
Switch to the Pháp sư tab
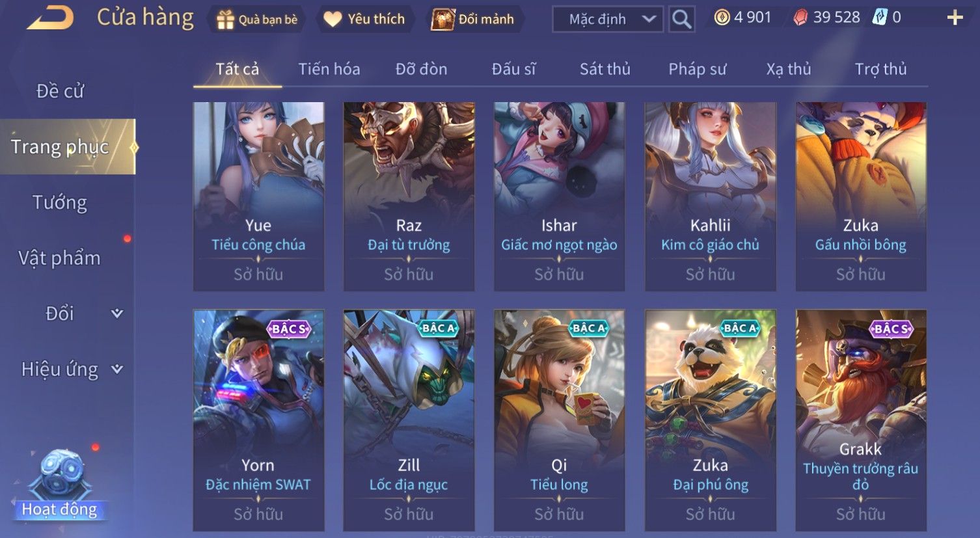tap(697, 69)
